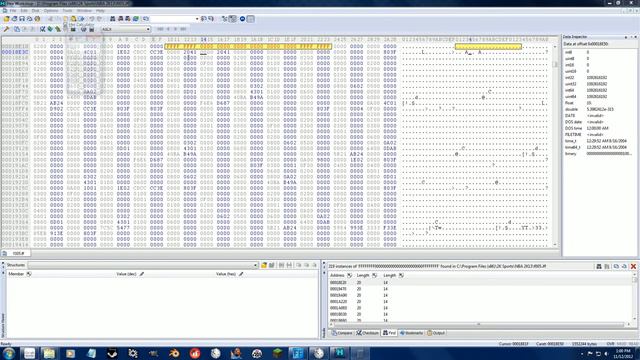This screenshot has height=360, width=640.
Task: Open the Options menu
Action: point(51,11)
